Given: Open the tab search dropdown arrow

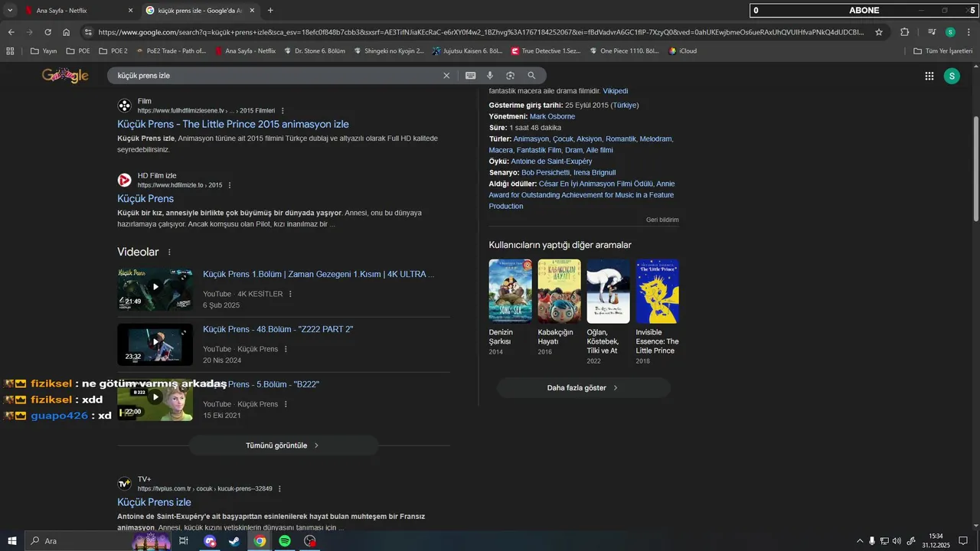Looking at the screenshot, I should point(10,11).
